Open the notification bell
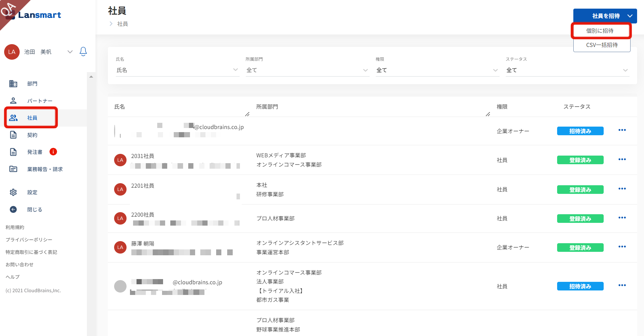The image size is (644, 336). point(83,52)
